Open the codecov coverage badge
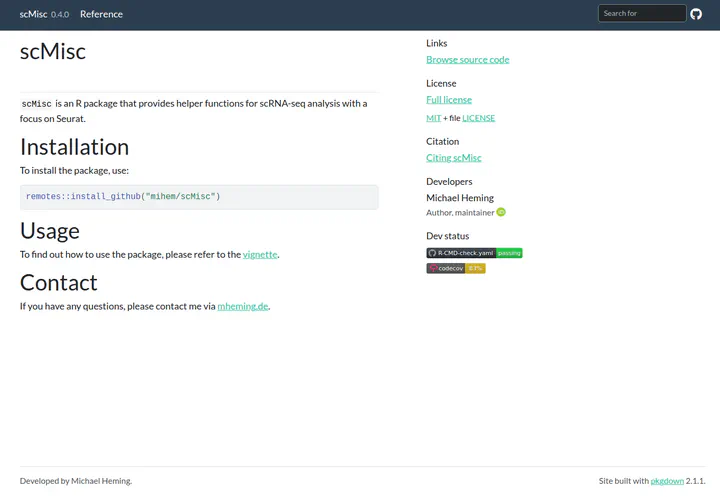The width and height of the screenshot is (720, 497). [x=456, y=268]
